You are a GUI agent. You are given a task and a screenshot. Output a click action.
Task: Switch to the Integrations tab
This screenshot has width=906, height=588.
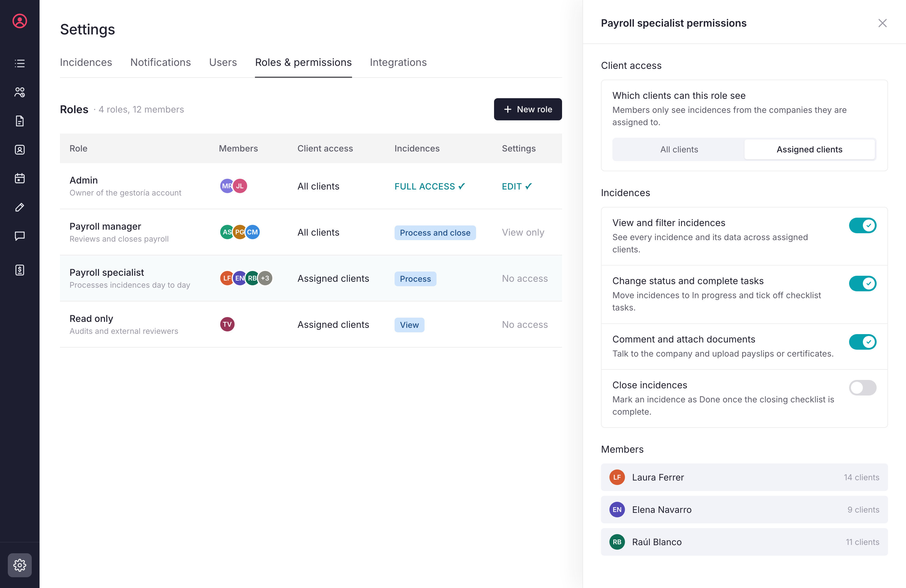(398, 62)
